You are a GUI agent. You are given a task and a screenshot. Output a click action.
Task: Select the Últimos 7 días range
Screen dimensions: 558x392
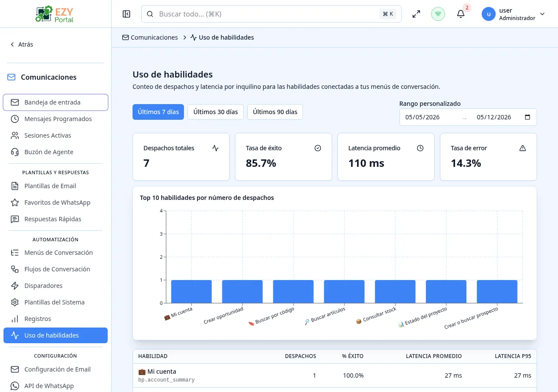(158, 112)
